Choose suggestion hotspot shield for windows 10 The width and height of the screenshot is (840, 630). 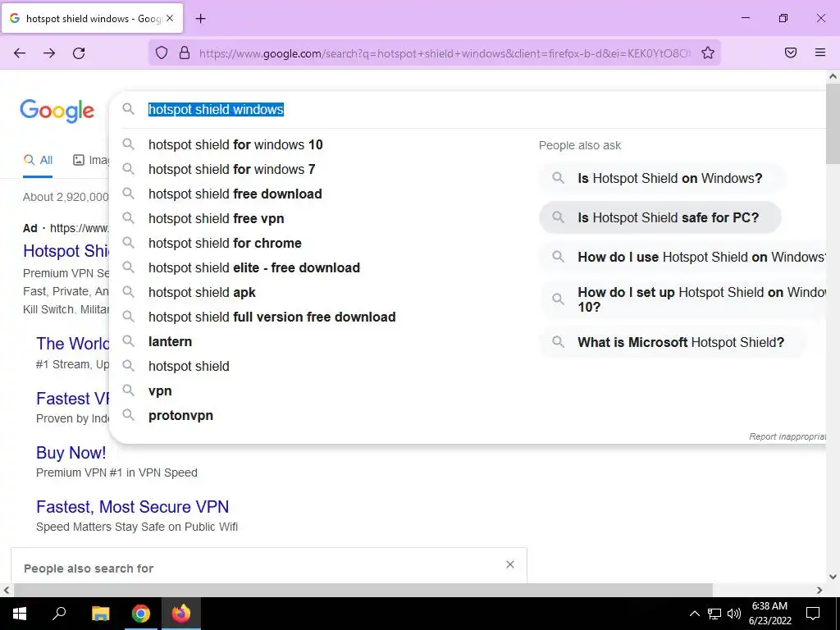pos(235,144)
